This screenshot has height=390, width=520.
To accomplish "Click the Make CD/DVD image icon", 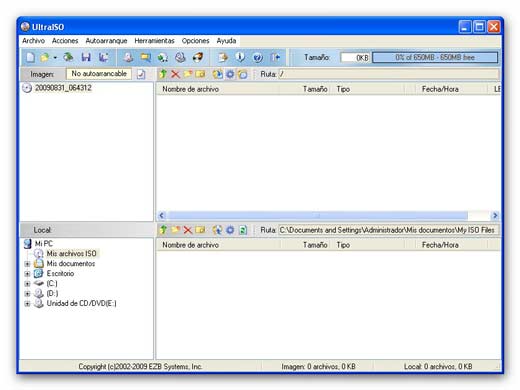I will (128, 57).
